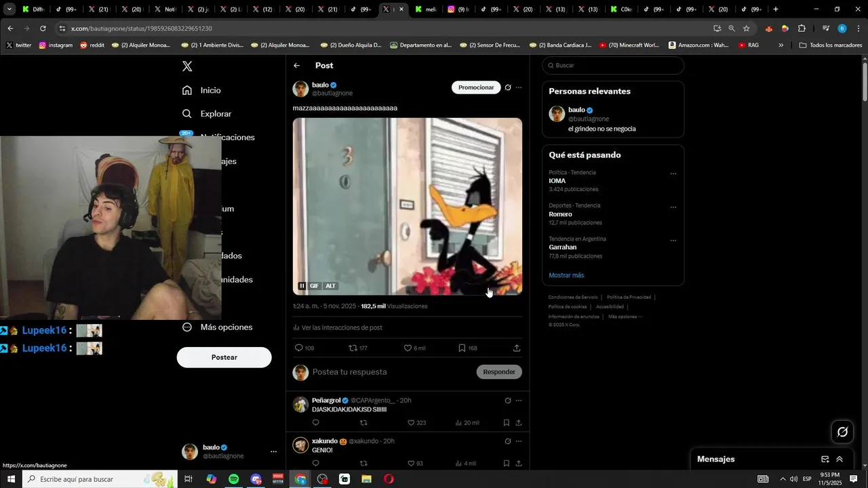Go back in Chrome browser
Image resolution: width=868 pixels, height=488 pixels.
[10, 28]
